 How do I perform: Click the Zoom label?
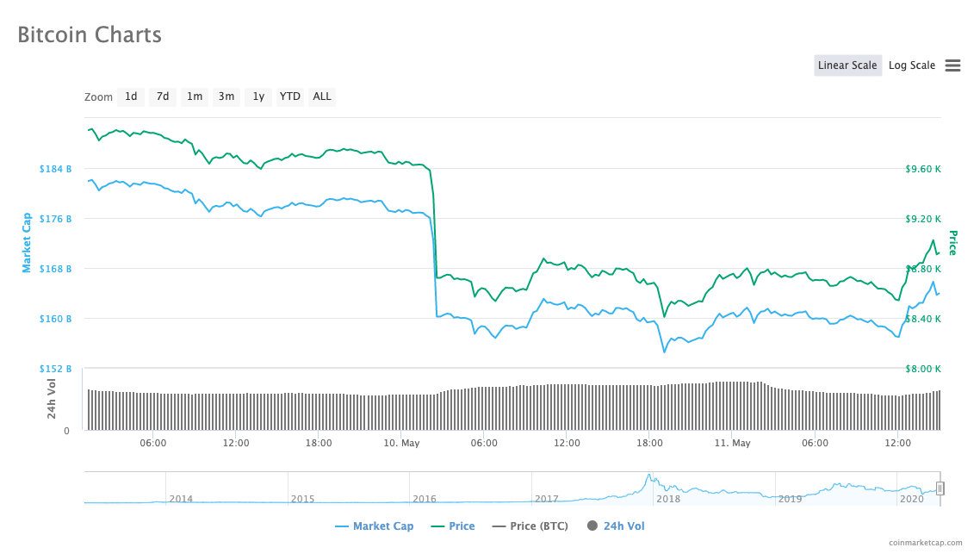(x=99, y=96)
